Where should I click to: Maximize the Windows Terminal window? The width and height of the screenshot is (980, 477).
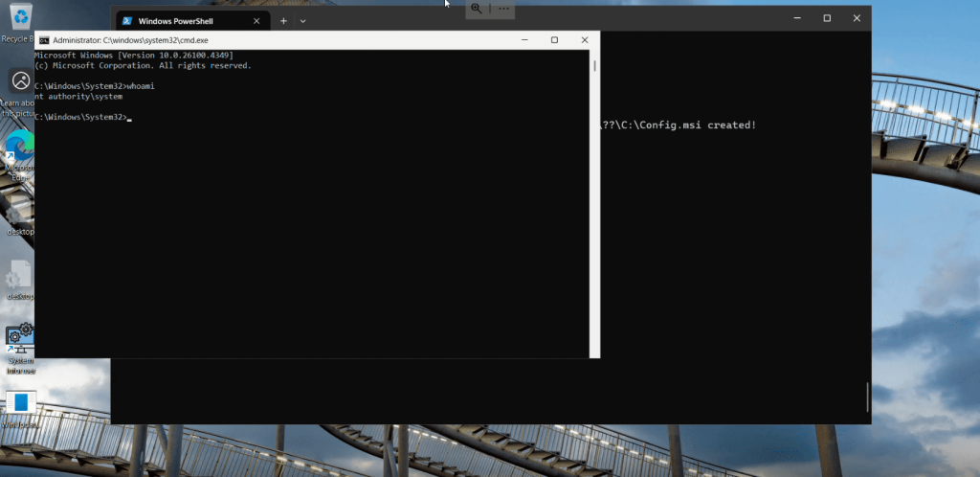click(827, 18)
